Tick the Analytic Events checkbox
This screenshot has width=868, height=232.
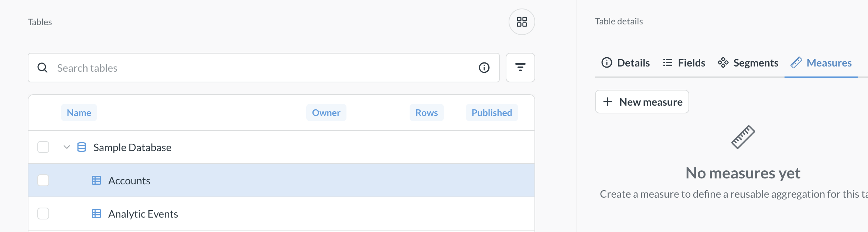[43, 214]
